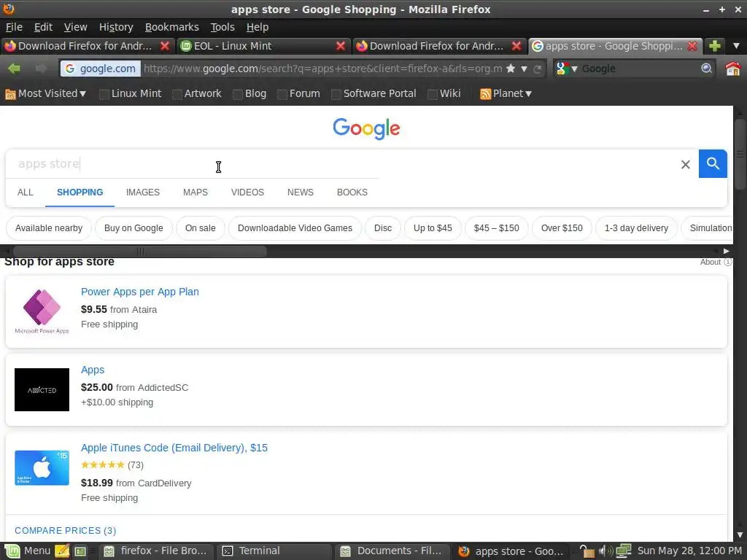Click the show desktop taskbar icon
This screenshot has height=560, width=747.
pyautogui.click(x=80, y=551)
